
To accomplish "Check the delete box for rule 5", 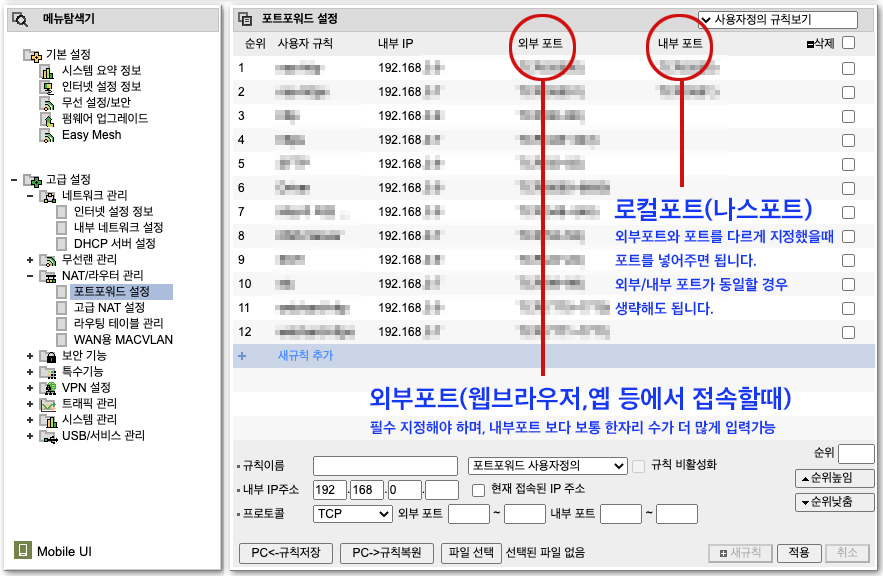I will 848,164.
